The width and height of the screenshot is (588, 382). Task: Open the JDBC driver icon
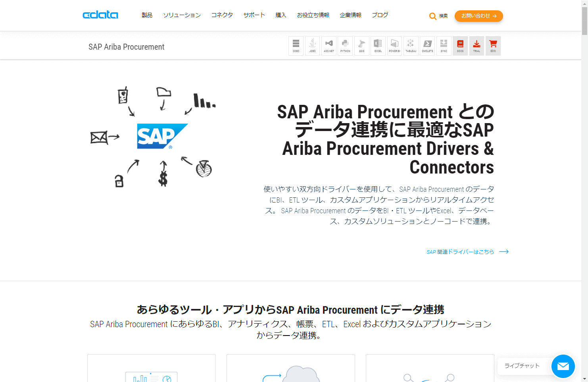tap(312, 46)
